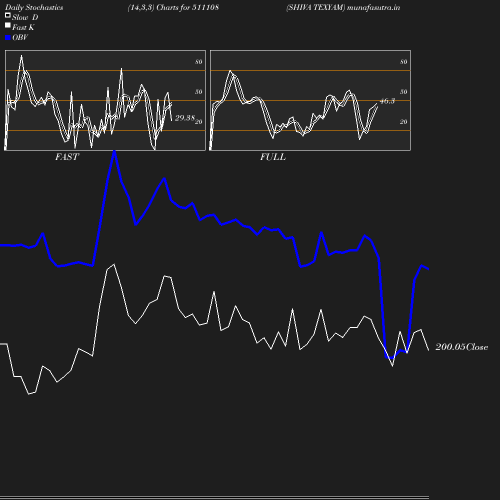
Task: Click the FULL chart label
Action: pyautogui.click(x=273, y=157)
